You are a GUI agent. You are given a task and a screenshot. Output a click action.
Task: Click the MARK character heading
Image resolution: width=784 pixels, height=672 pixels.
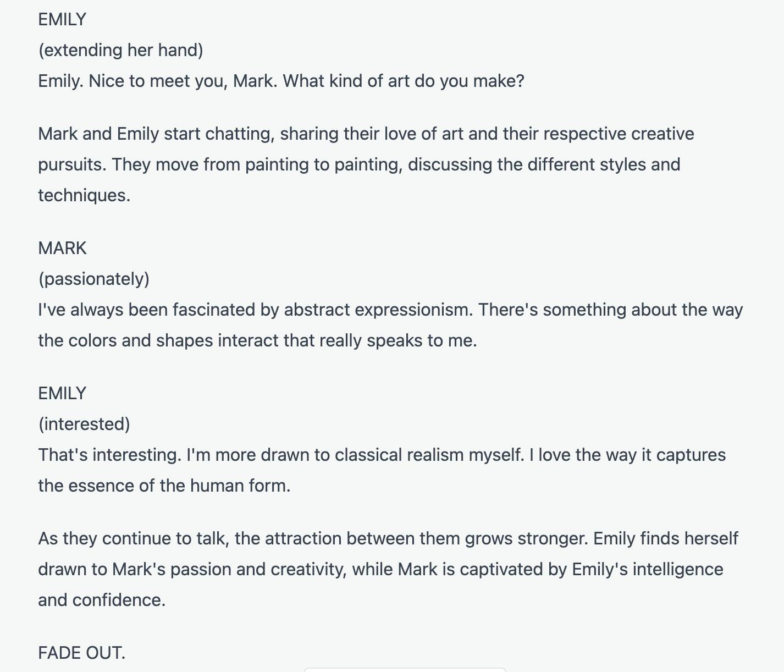pos(62,248)
